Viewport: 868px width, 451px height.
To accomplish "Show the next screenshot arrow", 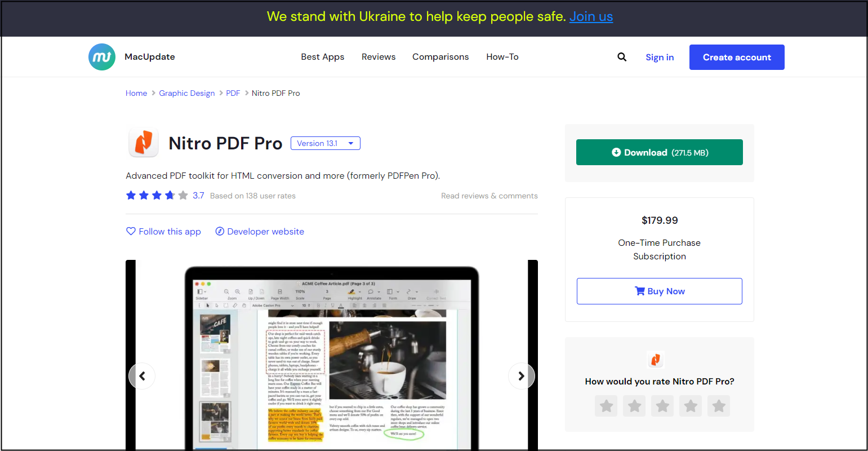I will (x=522, y=376).
